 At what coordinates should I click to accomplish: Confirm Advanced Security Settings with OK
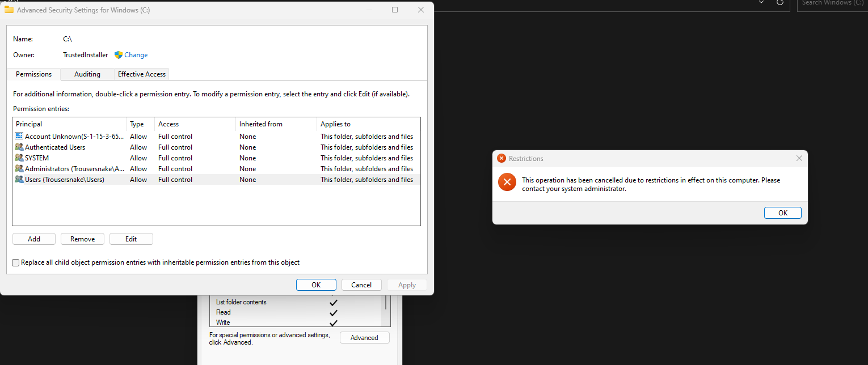(316, 285)
